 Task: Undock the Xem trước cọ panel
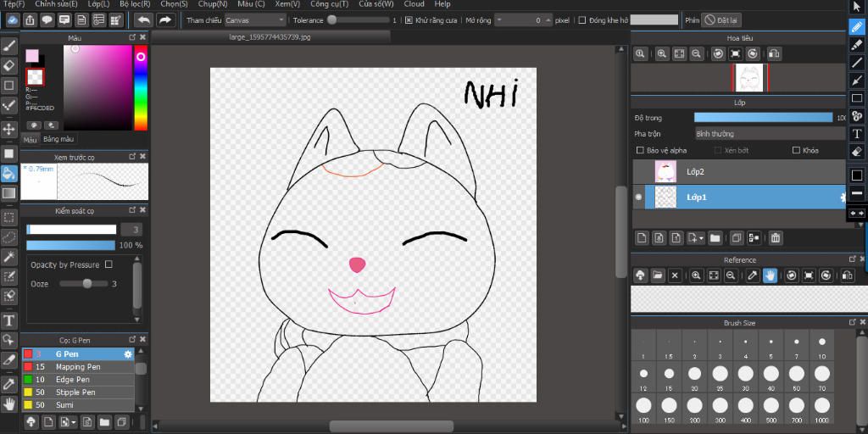(x=132, y=157)
